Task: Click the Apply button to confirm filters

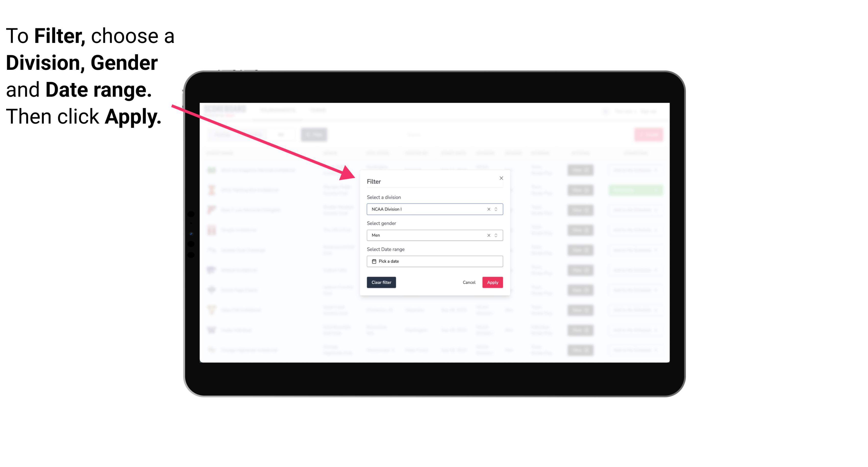Action: [492, 283]
